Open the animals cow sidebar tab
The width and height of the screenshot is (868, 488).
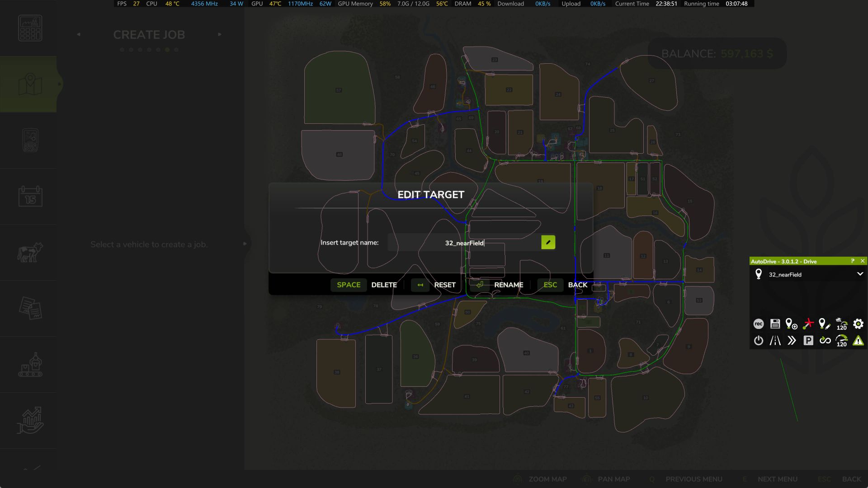coord(30,252)
